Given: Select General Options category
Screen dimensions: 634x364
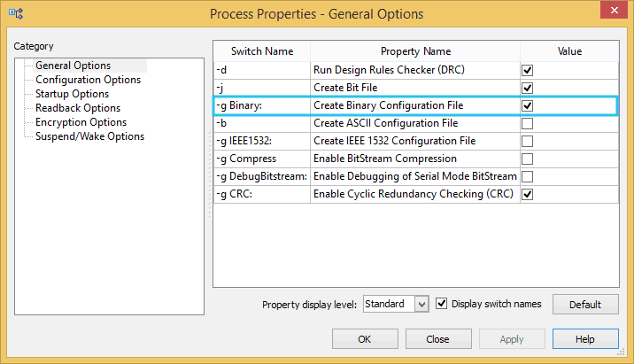Looking at the screenshot, I should click(x=73, y=66).
